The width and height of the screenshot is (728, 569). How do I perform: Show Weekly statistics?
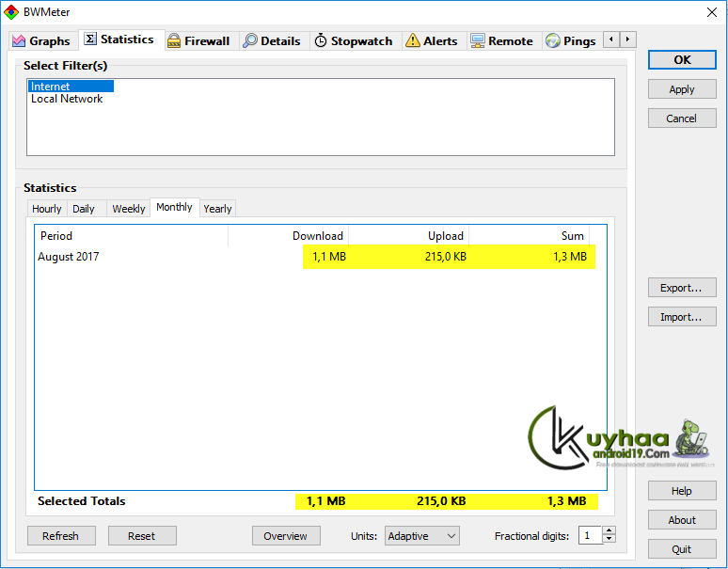point(129,209)
